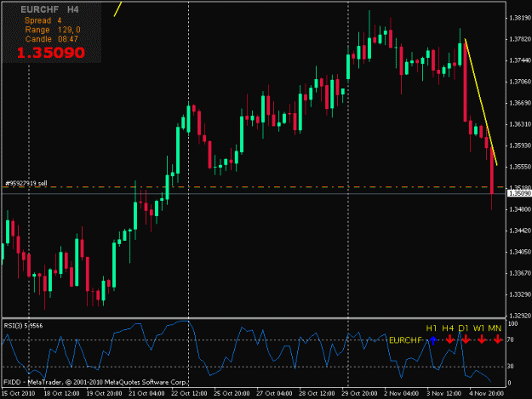532x399 pixels.
Task: Click the large red 1.35090 price
Action: pos(50,53)
